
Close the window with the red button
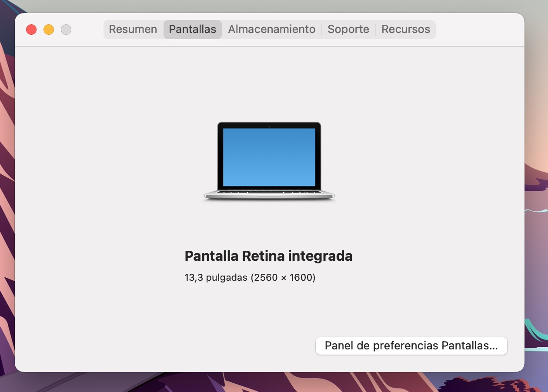click(x=31, y=30)
